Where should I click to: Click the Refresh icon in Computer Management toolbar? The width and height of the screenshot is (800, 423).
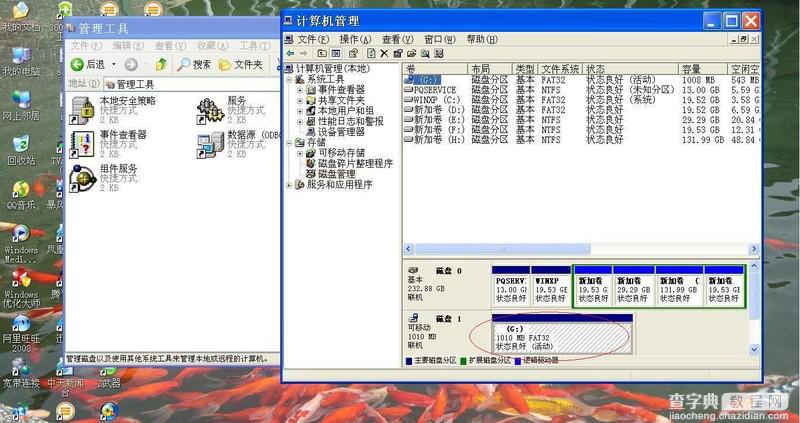tap(371, 53)
